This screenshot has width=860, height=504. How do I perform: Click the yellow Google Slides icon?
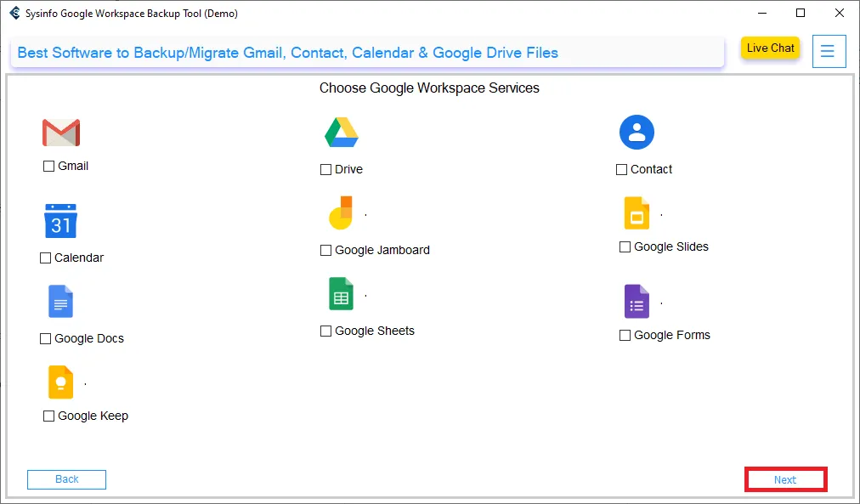point(637,213)
